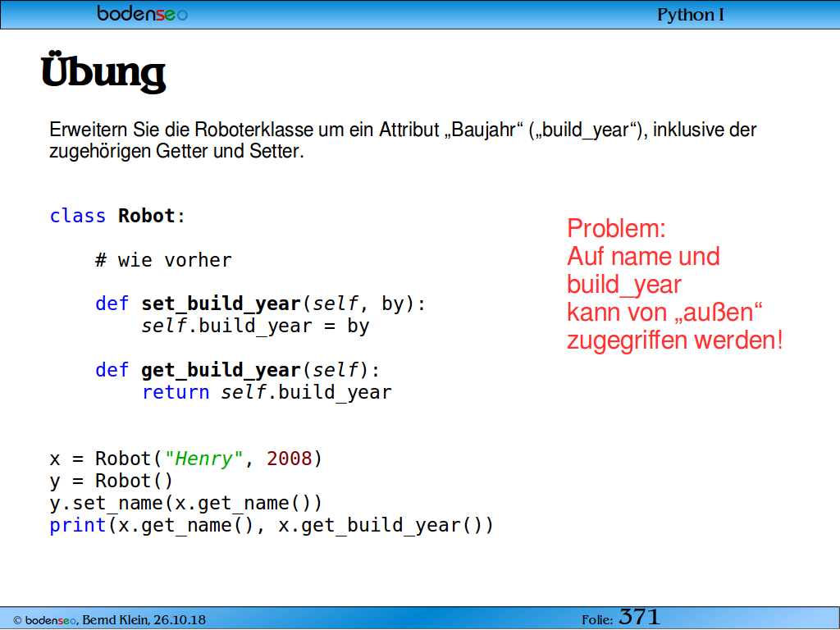
Task: Click the '# wie vorher' comment line
Action: click(x=163, y=260)
